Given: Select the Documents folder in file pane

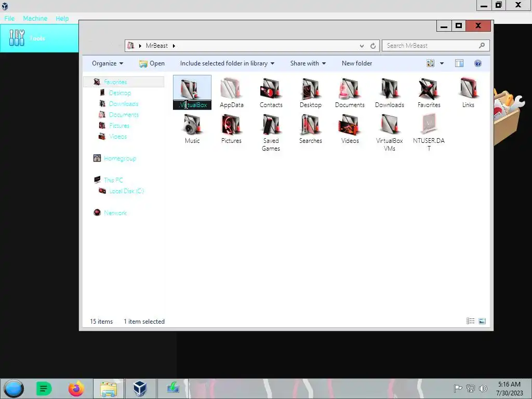Looking at the screenshot, I should [350, 93].
